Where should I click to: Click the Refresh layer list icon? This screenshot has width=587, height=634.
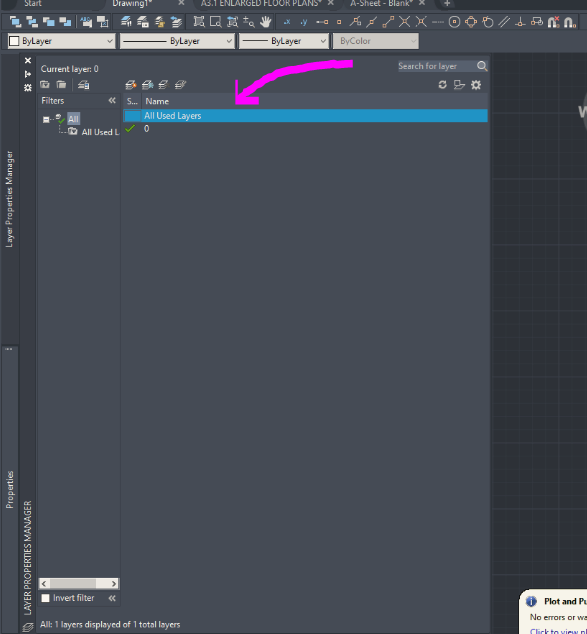(x=443, y=85)
